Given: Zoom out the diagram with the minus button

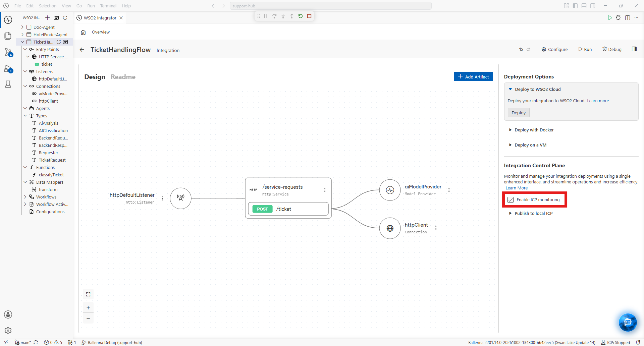Looking at the screenshot, I should click(88, 319).
